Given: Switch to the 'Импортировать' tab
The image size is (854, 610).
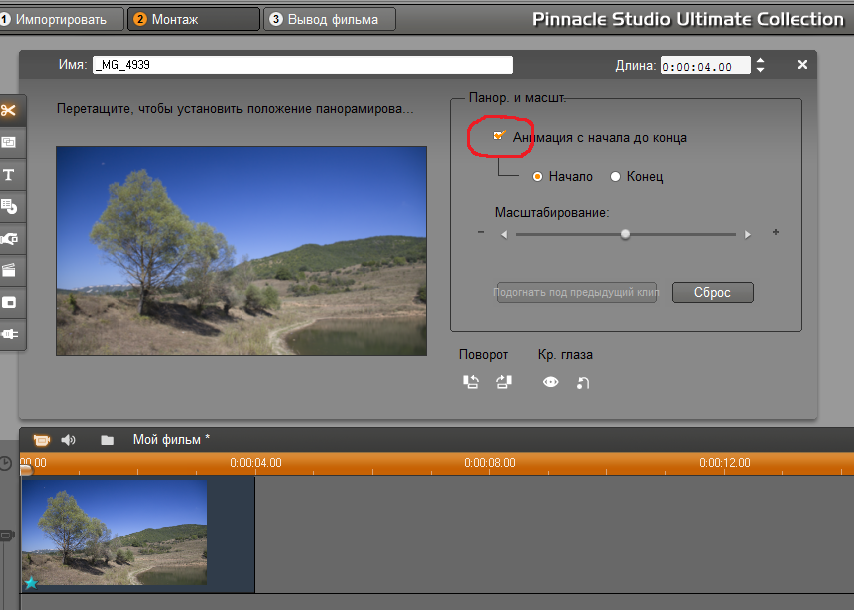Looking at the screenshot, I should click(x=60, y=20).
